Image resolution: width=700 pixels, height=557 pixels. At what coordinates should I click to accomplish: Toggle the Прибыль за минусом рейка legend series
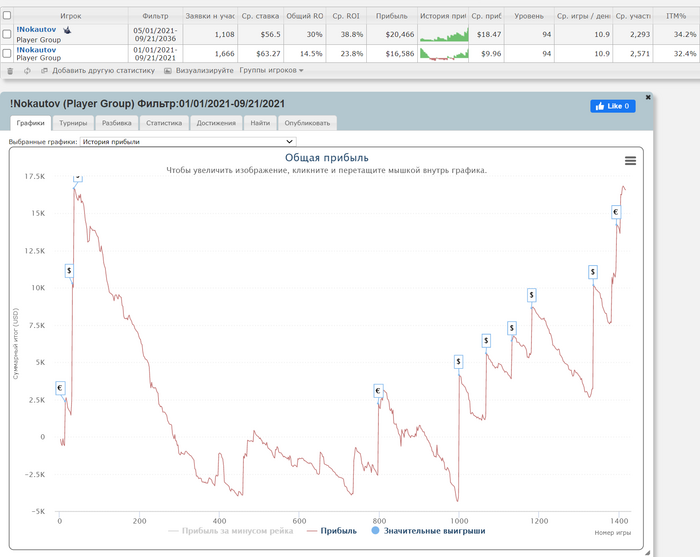[x=230, y=531]
